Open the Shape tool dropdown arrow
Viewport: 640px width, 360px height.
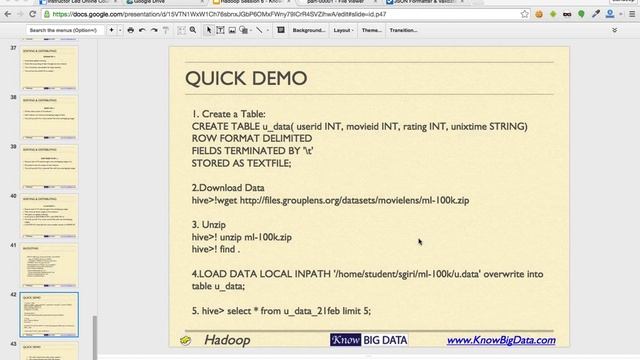tap(250, 30)
